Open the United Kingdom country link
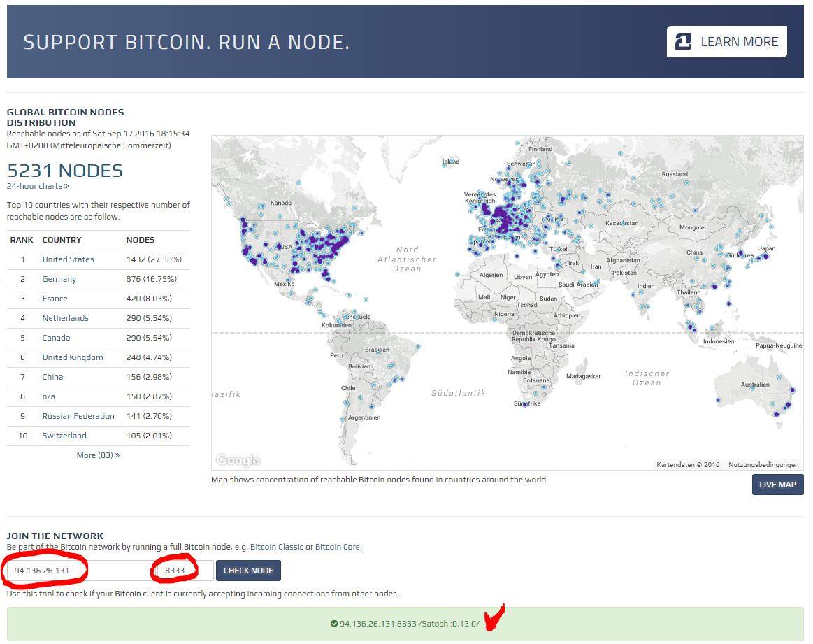 (73, 357)
